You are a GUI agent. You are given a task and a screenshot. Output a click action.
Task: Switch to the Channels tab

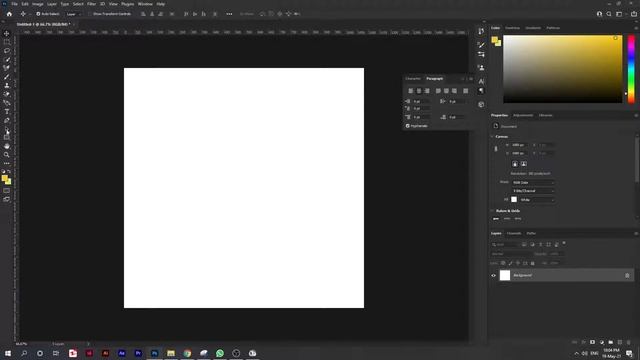click(514, 233)
